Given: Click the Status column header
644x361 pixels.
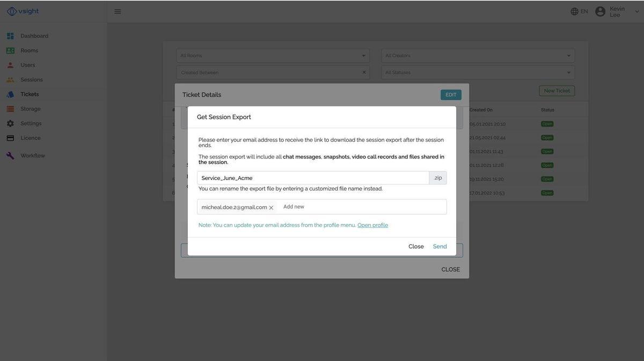Looking at the screenshot, I should click(547, 110).
